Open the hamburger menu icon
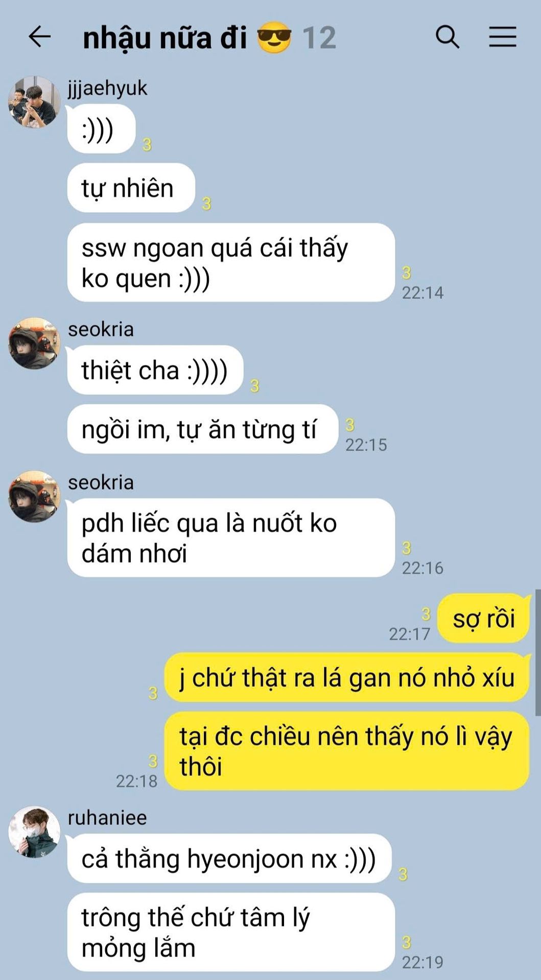This screenshot has height=980, width=541. (503, 37)
